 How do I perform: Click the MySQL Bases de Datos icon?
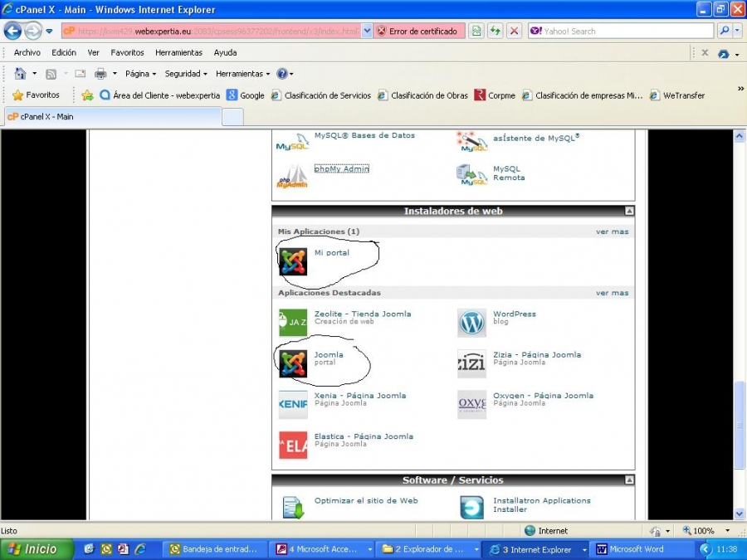point(292,141)
